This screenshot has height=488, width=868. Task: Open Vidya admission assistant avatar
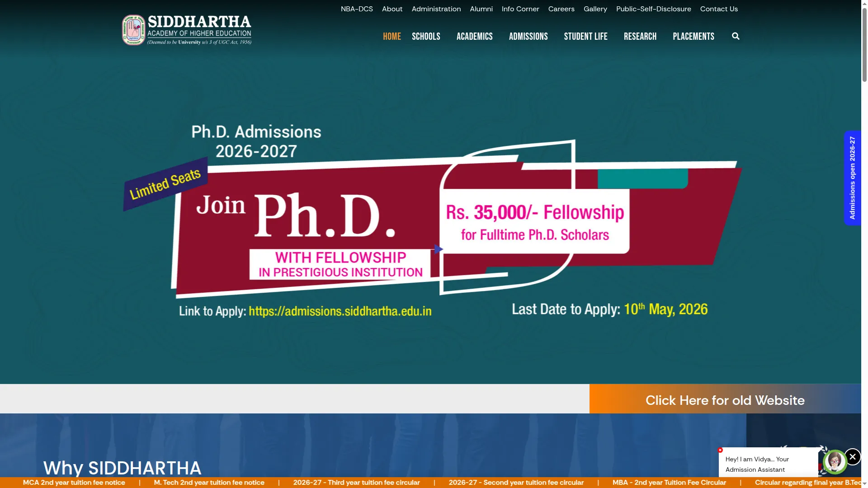point(835,462)
